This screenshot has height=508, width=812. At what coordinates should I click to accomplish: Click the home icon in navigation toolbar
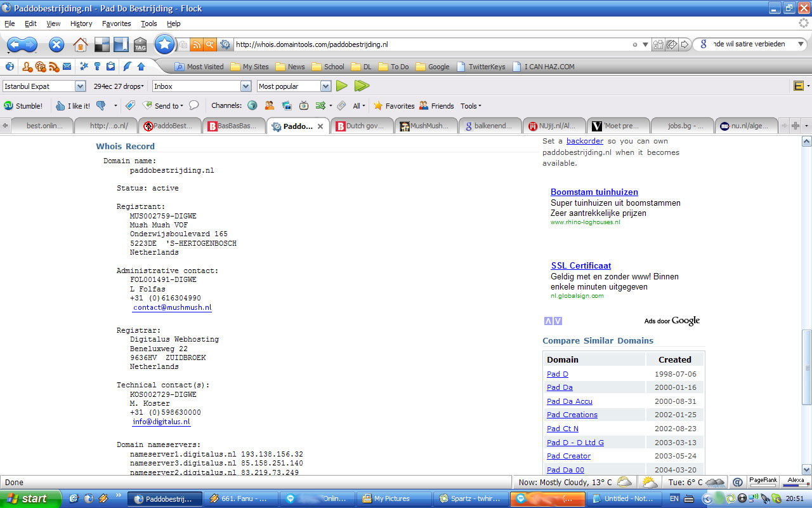[x=81, y=44]
